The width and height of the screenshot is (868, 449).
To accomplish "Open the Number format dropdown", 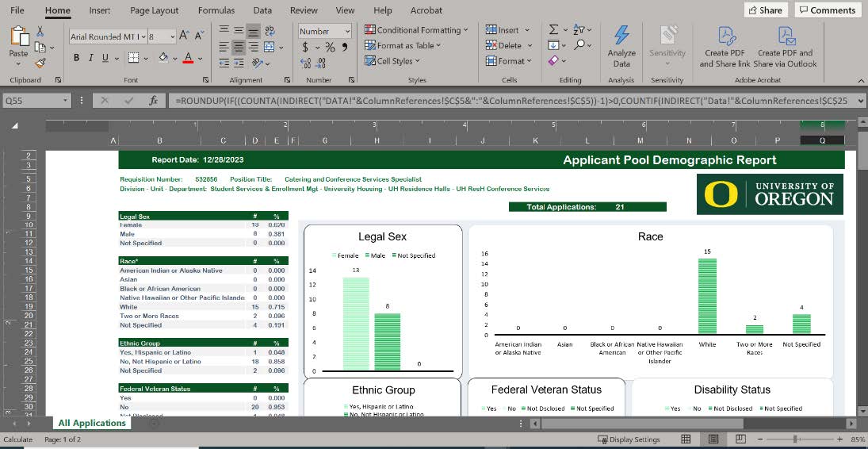I will [x=347, y=32].
